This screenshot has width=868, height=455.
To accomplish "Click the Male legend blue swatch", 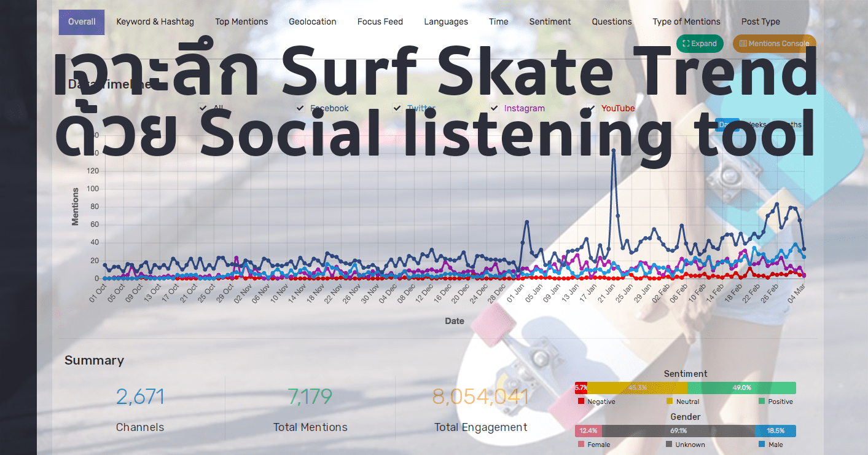I will pos(762,444).
